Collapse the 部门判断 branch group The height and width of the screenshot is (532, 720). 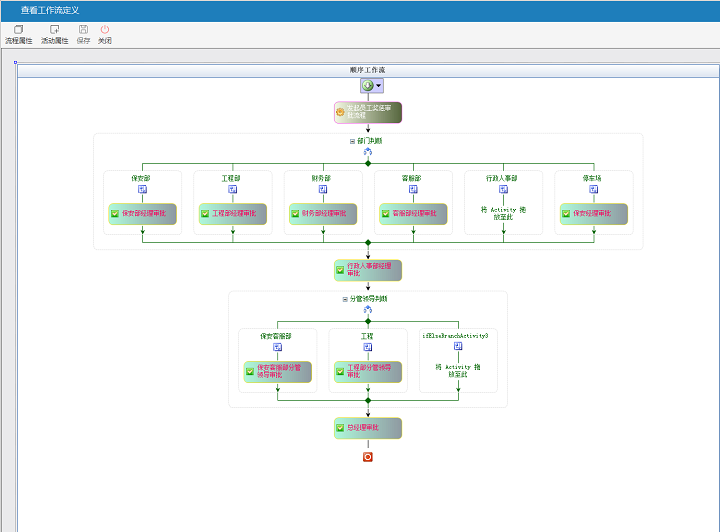352,141
